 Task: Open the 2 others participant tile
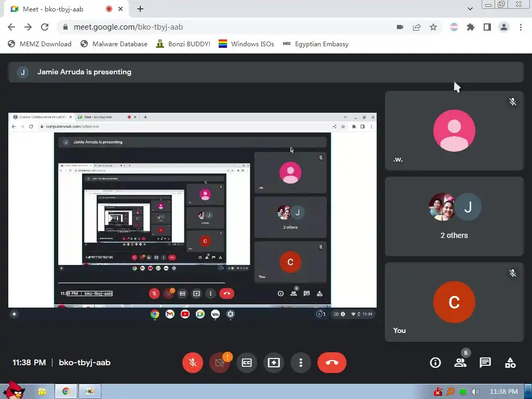point(454,216)
